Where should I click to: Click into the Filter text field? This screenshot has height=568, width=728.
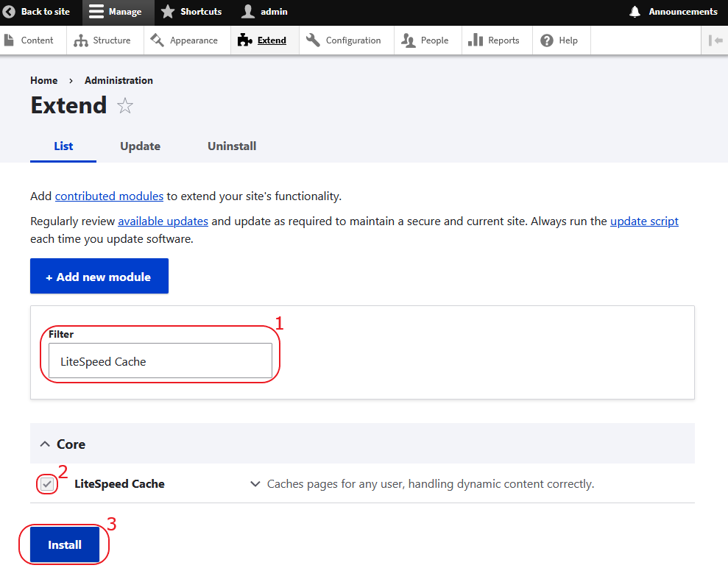pos(160,361)
